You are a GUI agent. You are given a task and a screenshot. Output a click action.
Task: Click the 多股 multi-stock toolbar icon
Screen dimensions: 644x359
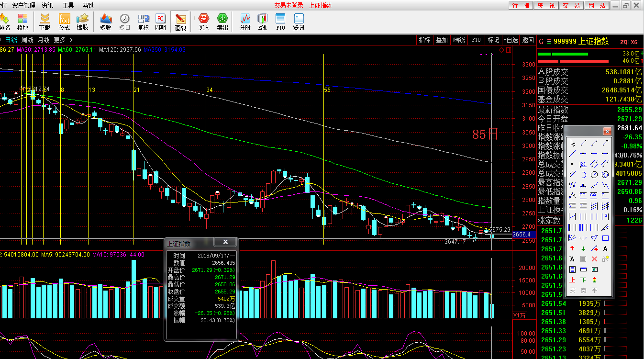point(106,22)
